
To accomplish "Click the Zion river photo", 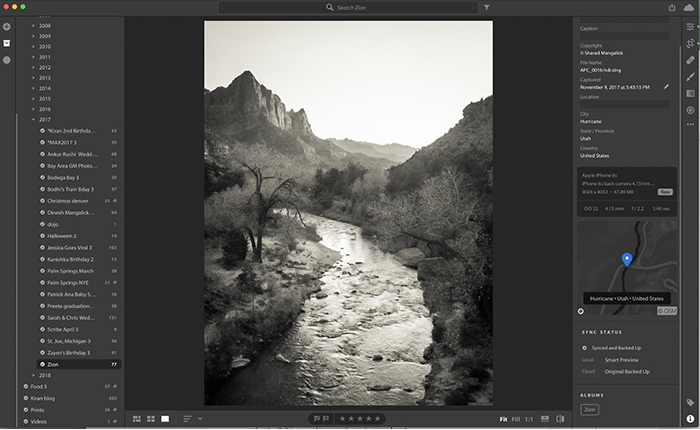I will [x=349, y=213].
